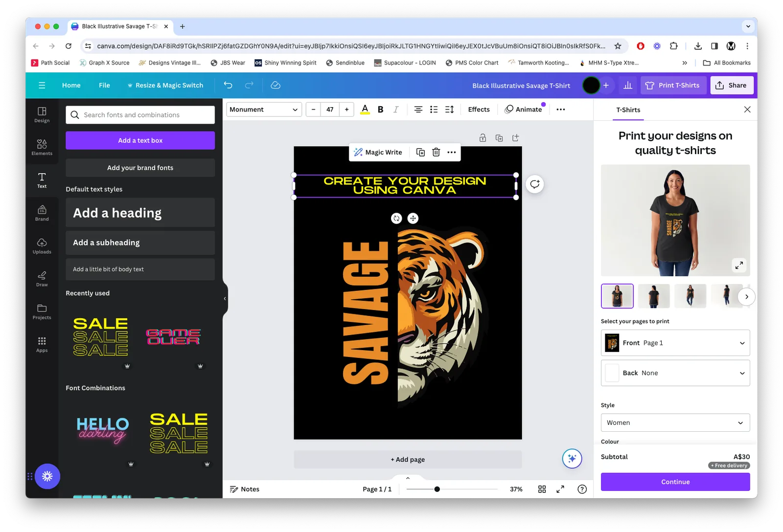Viewport: 783px width, 532px height.
Task: Open the Style Women dropdown
Action: point(675,422)
